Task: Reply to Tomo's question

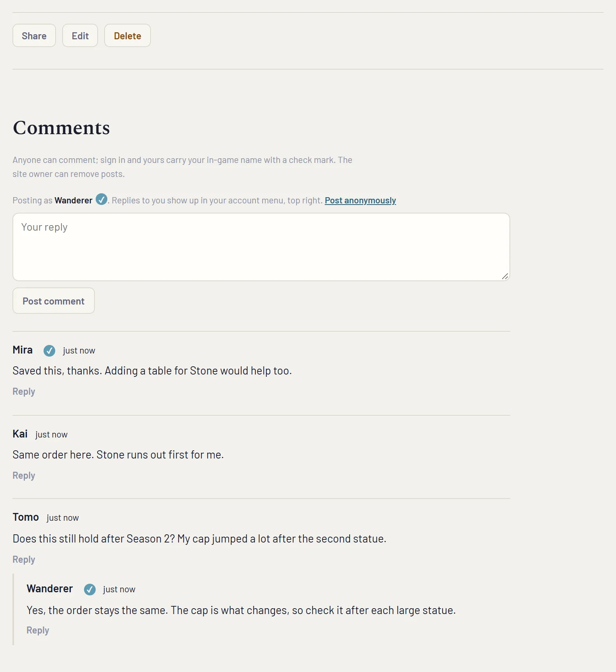Action: click(x=24, y=560)
